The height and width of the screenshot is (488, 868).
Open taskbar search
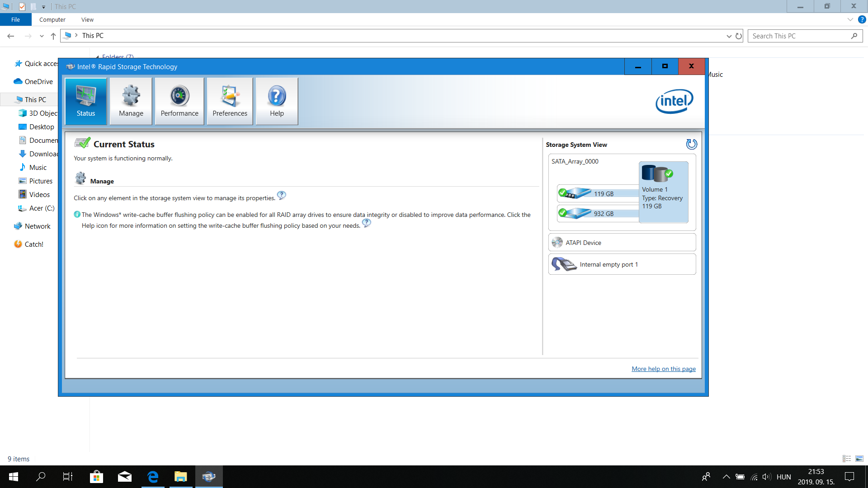[x=41, y=477]
